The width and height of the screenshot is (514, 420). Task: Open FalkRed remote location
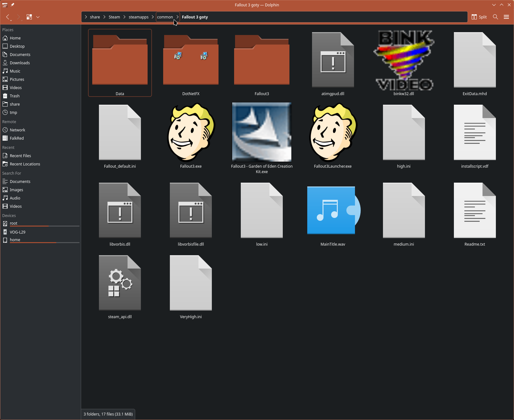[40, 138]
